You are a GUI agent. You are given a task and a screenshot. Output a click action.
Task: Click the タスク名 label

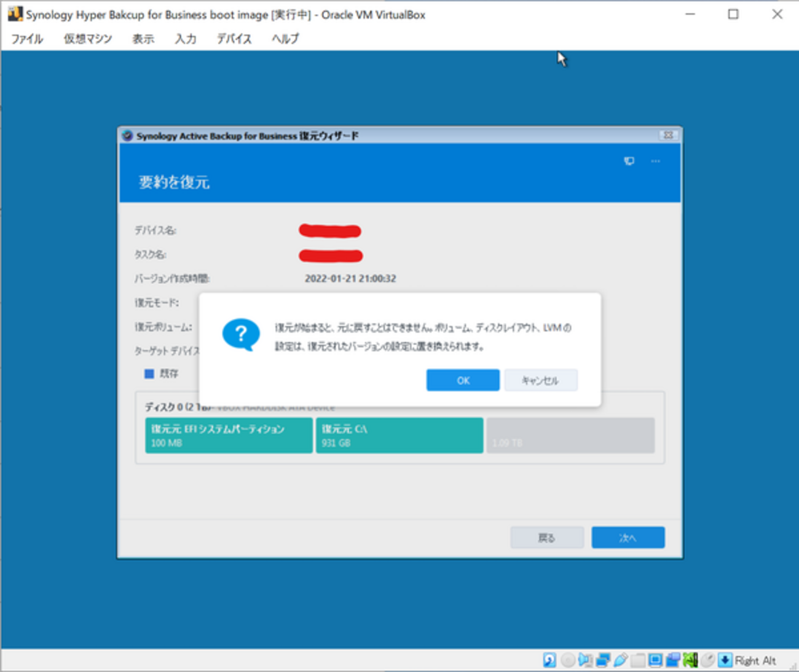point(151,254)
